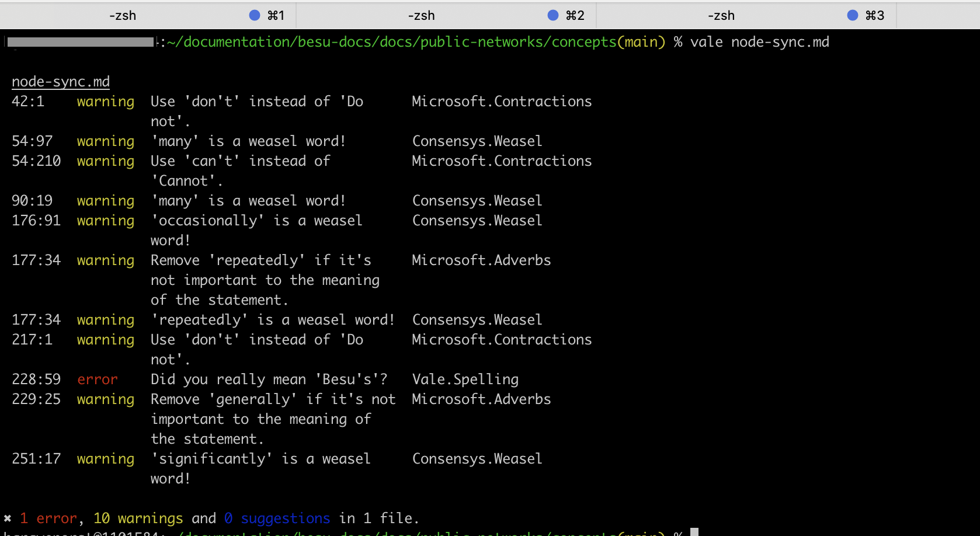980x536 pixels.
Task: Click the red '1 error' summary text
Action: (x=48, y=518)
